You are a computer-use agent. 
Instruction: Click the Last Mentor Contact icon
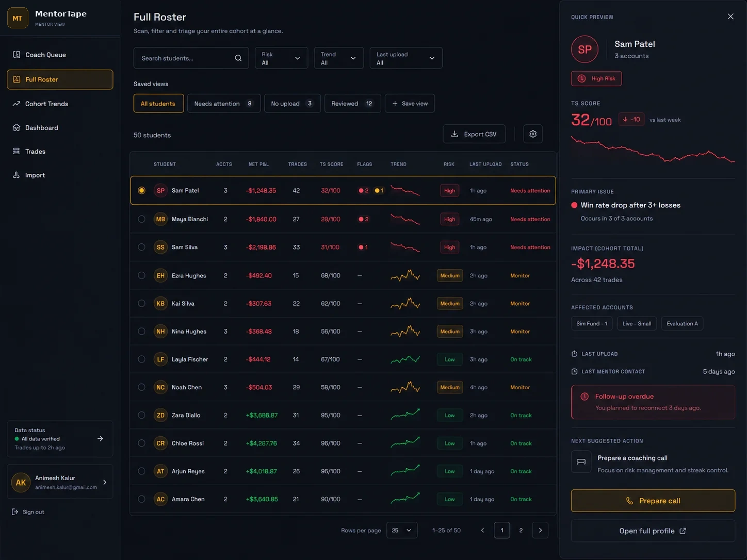click(575, 371)
